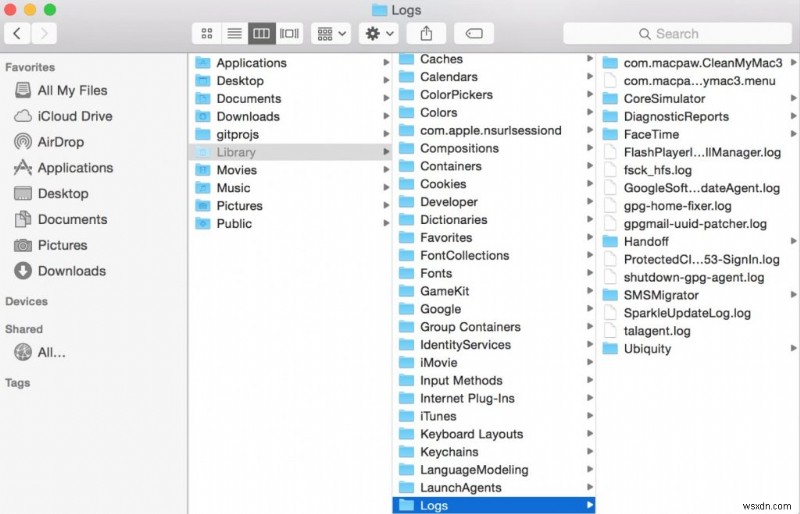This screenshot has width=800, height=514.
Task: Select GoogleSoft…dateAgent.log file
Action: (699, 188)
